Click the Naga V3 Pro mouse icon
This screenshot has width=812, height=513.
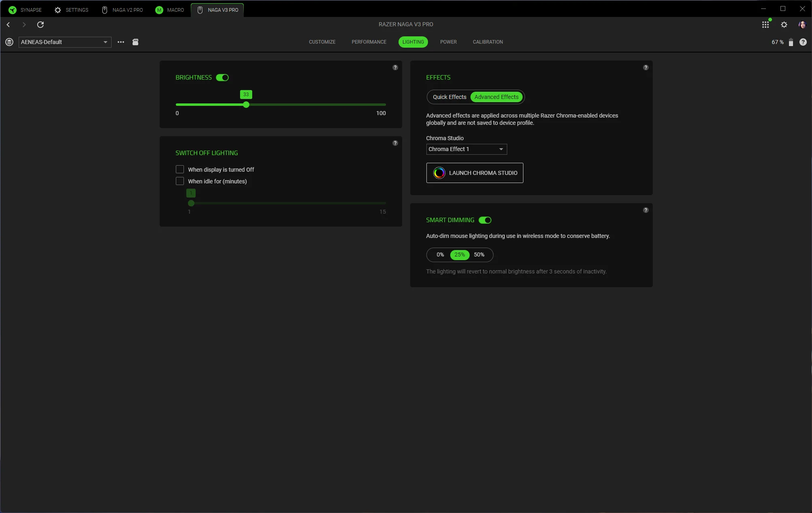click(x=200, y=10)
